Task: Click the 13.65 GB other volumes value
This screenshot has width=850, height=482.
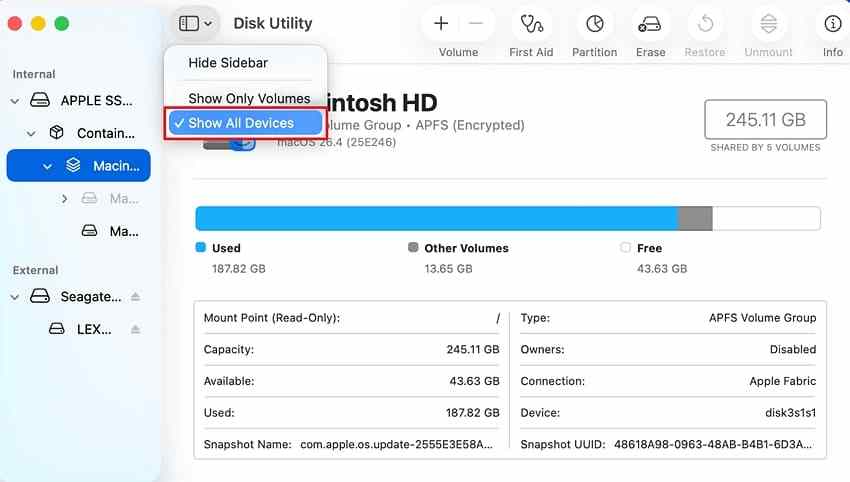Action: pyautogui.click(x=448, y=269)
